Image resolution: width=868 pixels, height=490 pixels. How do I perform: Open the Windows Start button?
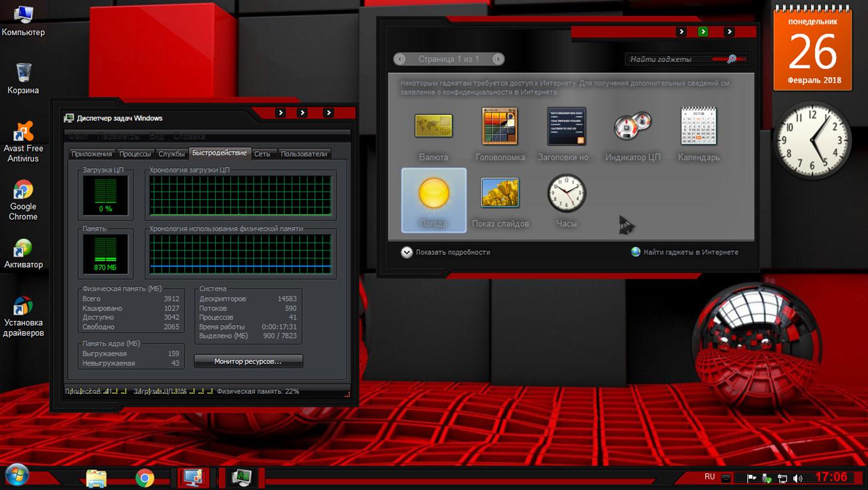[17, 476]
